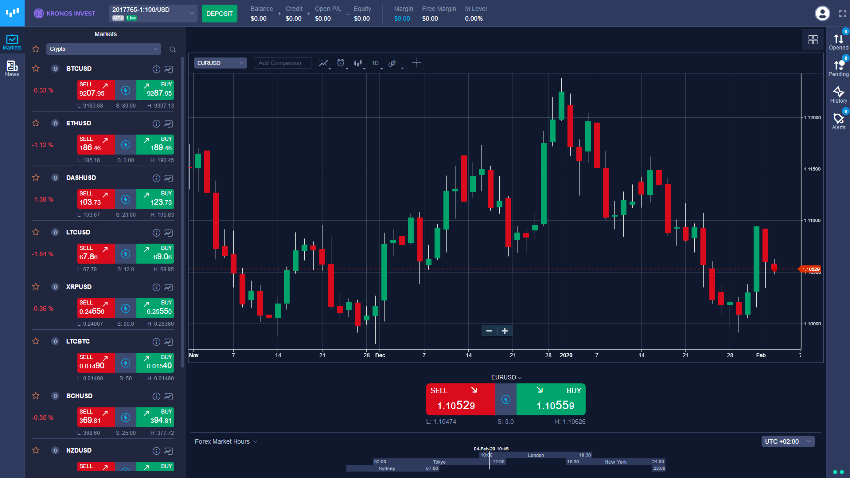850x478 pixels.
Task: Open ETHUSD info icon
Action: (x=156, y=124)
